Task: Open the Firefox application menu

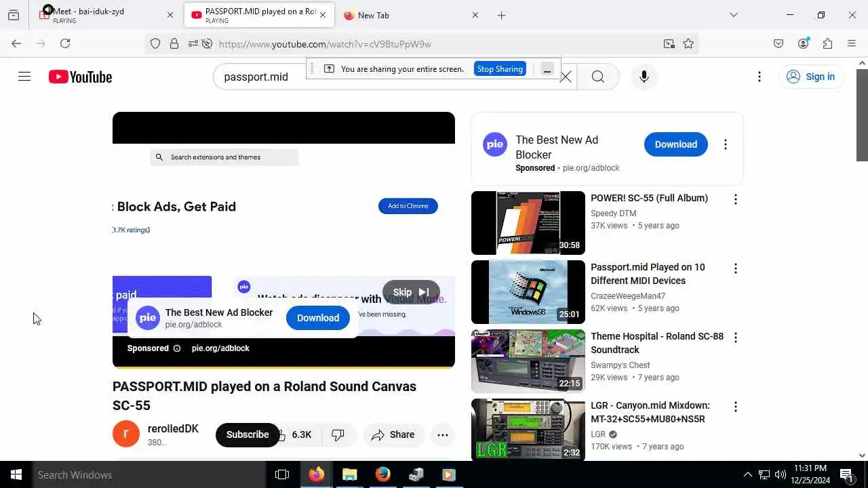Action: (x=852, y=43)
